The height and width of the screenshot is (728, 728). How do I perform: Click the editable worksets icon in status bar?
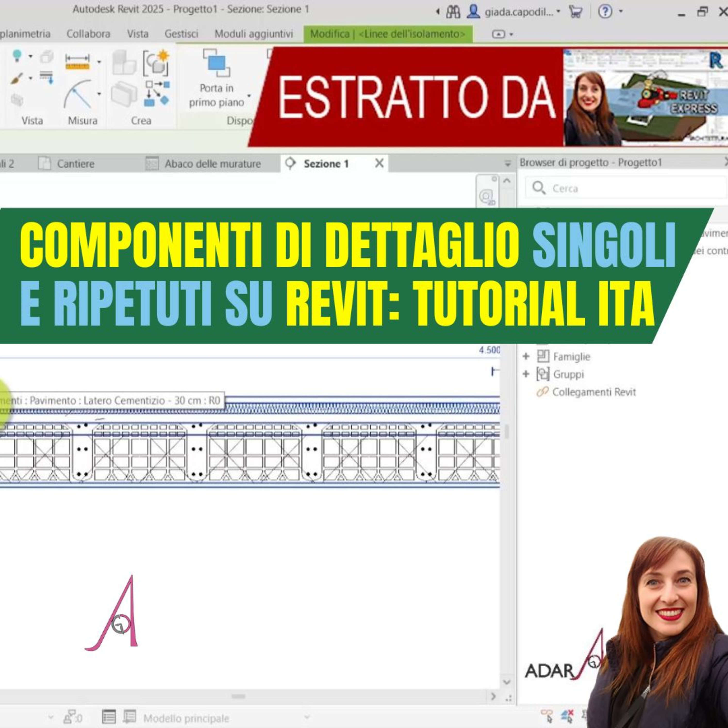(72, 717)
